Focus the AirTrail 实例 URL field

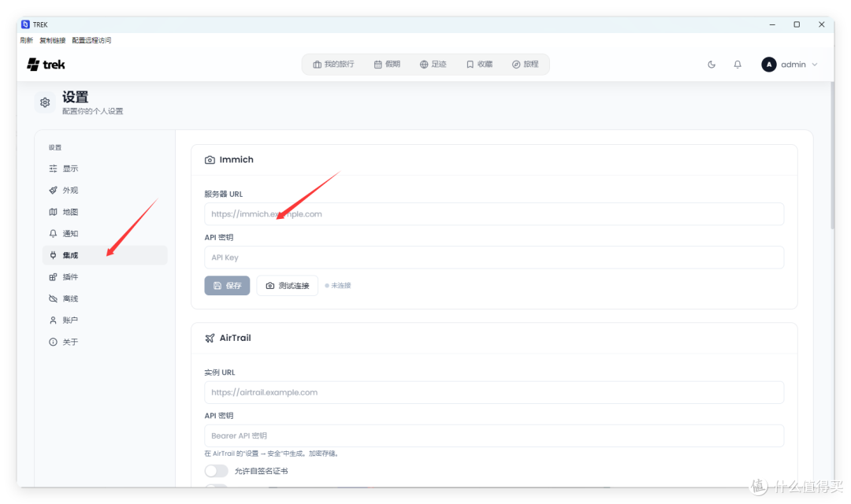[x=494, y=392]
